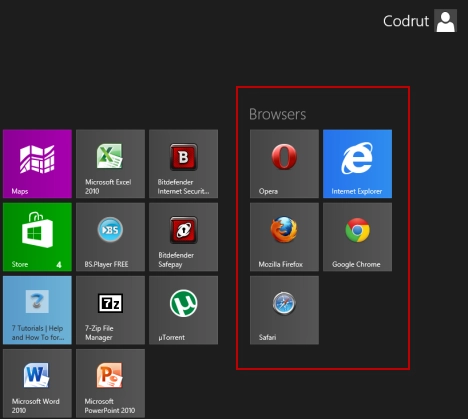Open the µTorrent tile
The image size is (468, 419).
pos(184,310)
